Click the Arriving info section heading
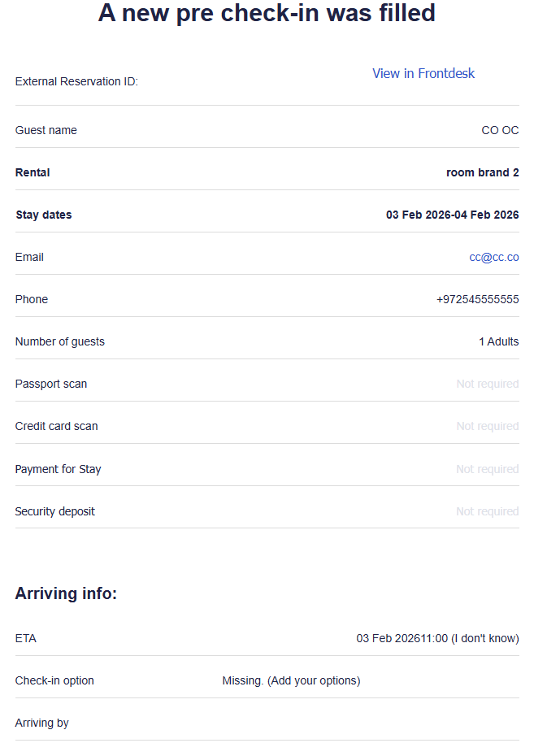Viewport: 534px width, 756px height. pos(66,594)
